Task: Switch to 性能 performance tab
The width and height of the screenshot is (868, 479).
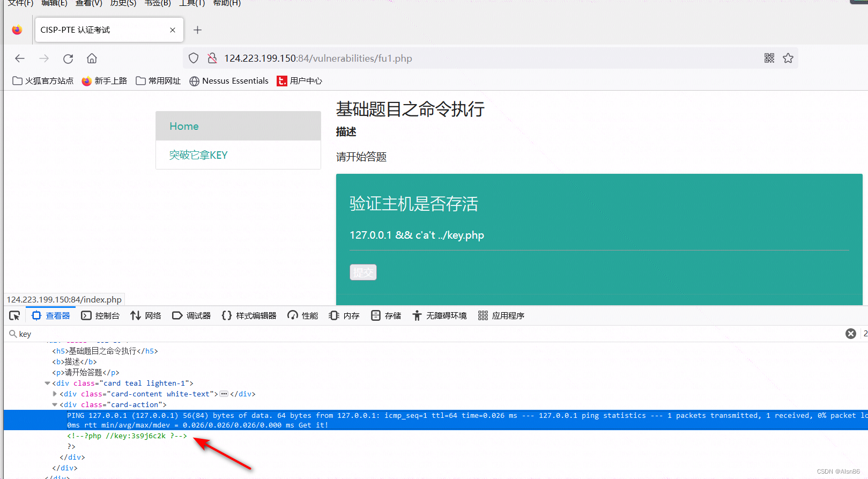Action: point(302,315)
